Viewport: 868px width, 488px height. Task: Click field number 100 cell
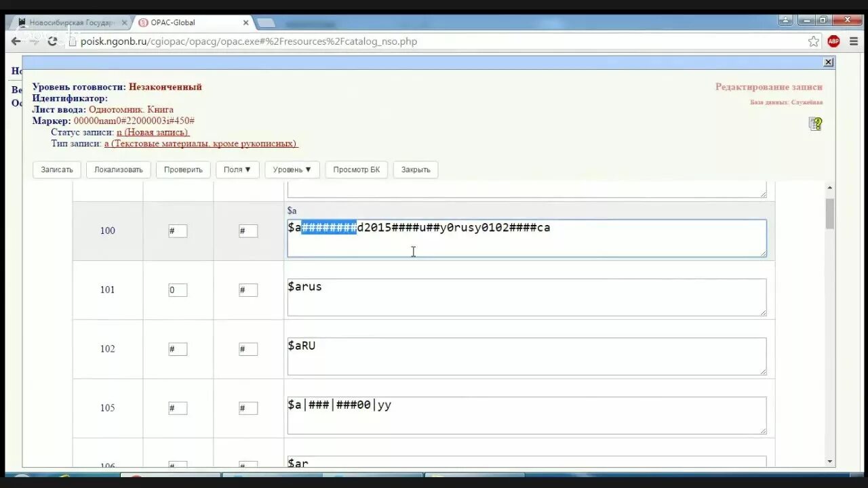(x=108, y=230)
